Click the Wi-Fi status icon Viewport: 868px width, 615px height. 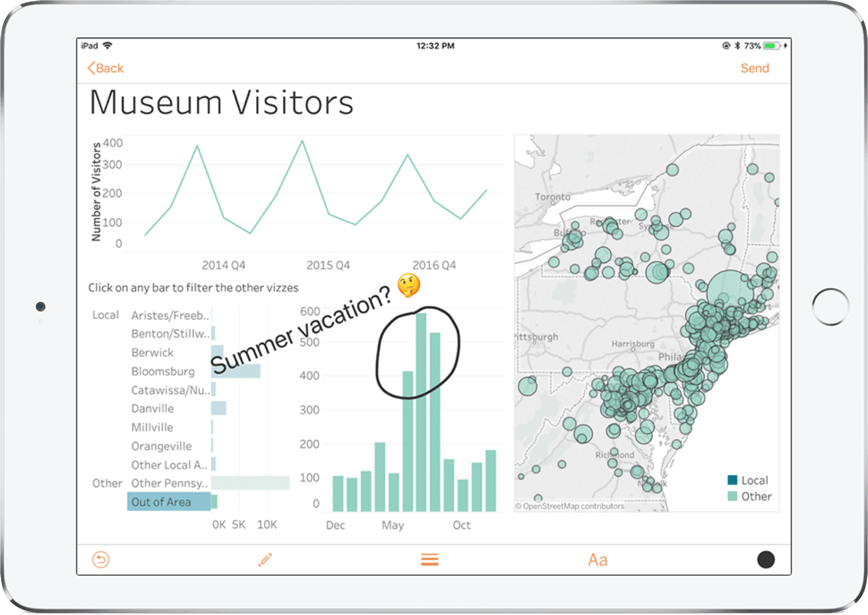coord(108,45)
